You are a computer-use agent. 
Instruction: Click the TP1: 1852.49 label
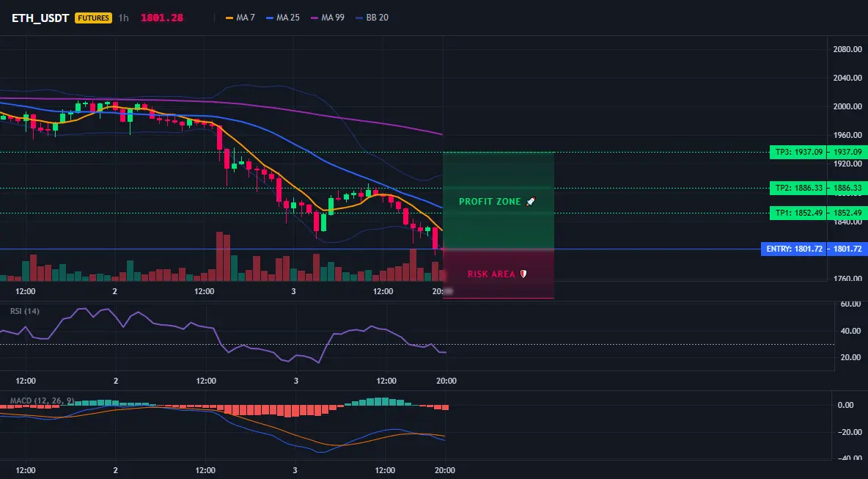point(798,213)
